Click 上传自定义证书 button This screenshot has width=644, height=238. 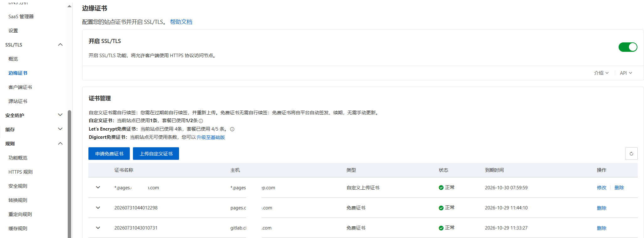(x=156, y=154)
